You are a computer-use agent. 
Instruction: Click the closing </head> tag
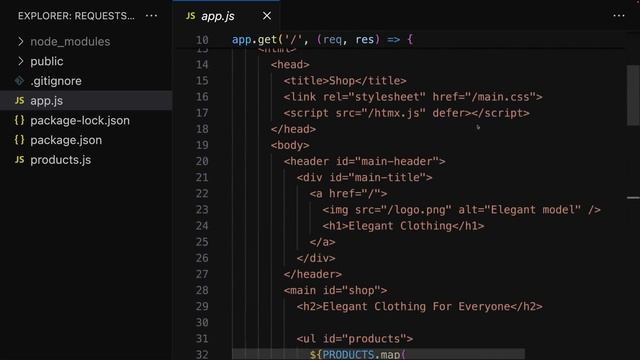tap(293, 129)
